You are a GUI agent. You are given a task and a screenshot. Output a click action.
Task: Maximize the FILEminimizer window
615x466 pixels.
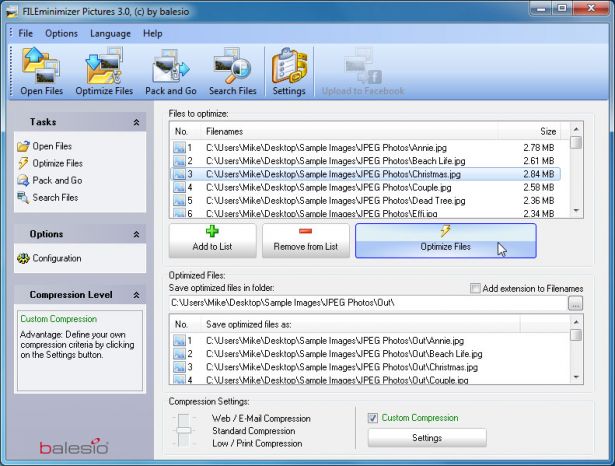(562, 8)
